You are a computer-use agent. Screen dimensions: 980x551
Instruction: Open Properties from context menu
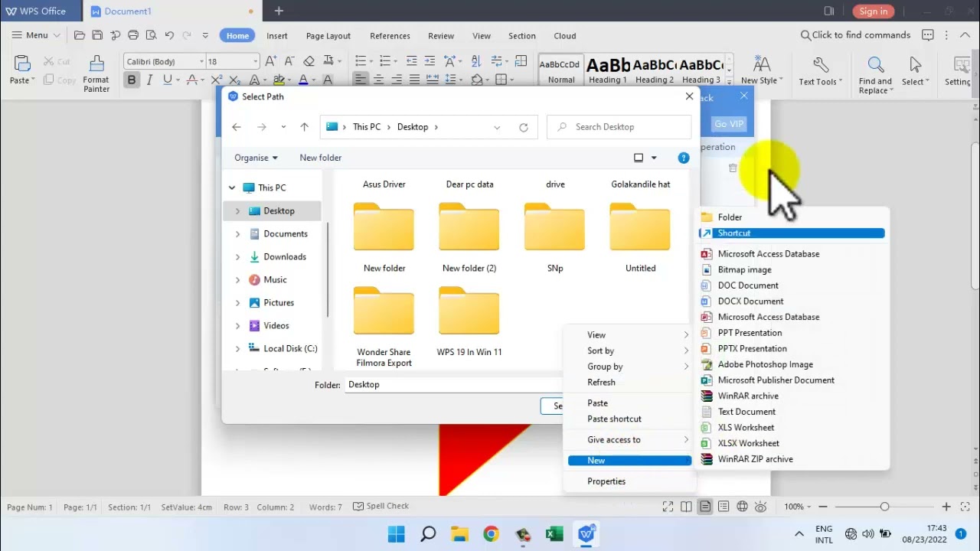pyautogui.click(x=606, y=481)
